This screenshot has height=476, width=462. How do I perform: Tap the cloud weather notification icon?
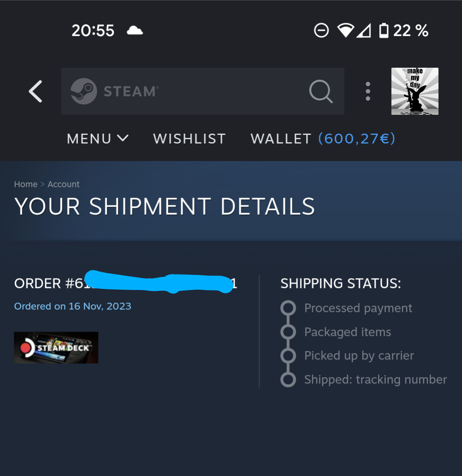(135, 31)
